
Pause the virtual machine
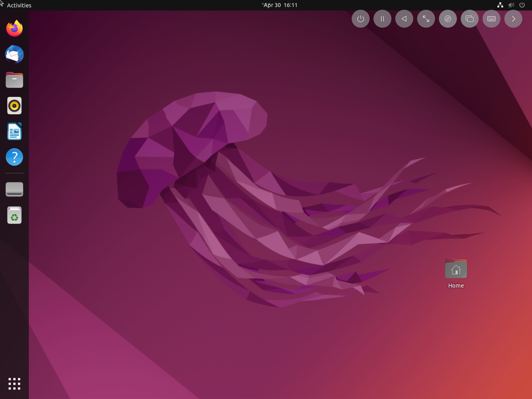click(382, 19)
